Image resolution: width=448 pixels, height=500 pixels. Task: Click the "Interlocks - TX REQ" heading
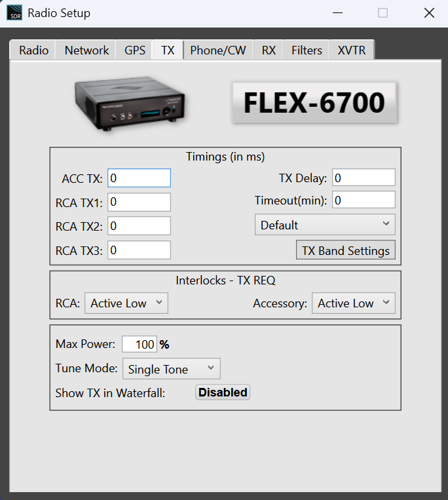pos(225,280)
